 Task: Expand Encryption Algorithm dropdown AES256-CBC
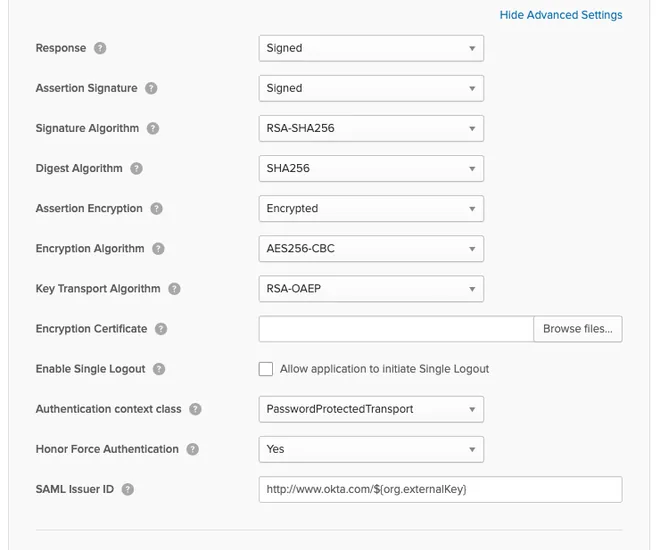[x=371, y=249]
